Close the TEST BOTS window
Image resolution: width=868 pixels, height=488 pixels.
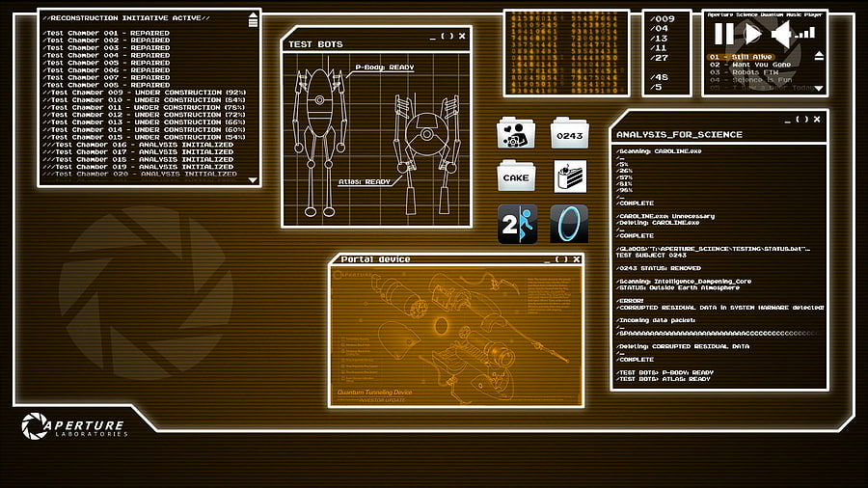coord(462,36)
